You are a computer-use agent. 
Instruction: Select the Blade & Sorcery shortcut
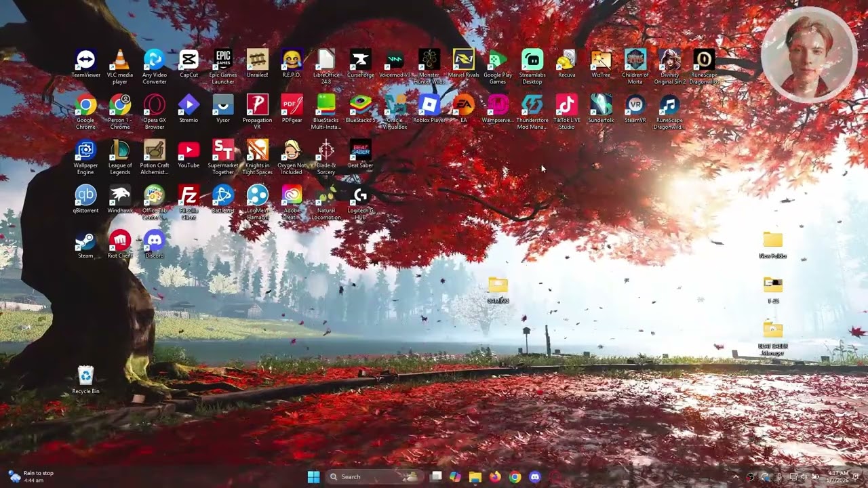(326, 150)
